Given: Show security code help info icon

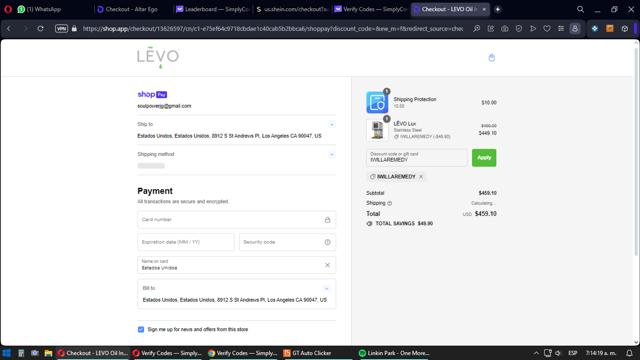Looking at the screenshot, I should point(327,242).
